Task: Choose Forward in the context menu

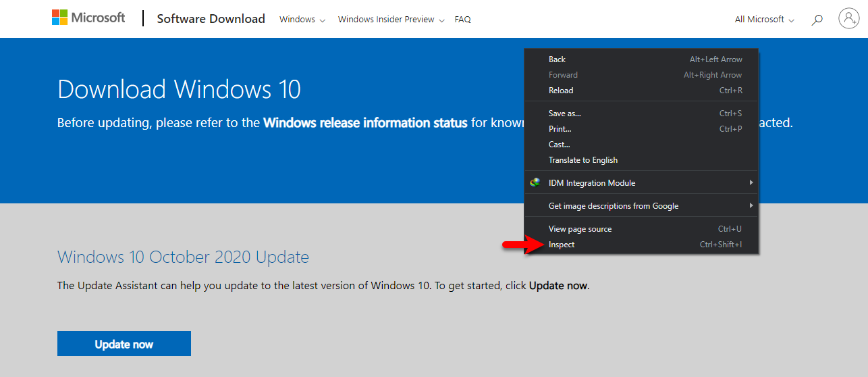Action: tap(641, 75)
